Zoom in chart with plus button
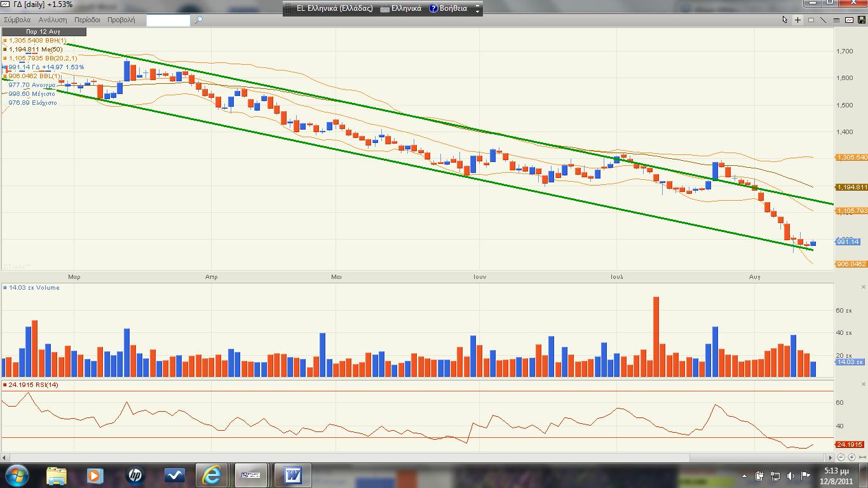The width and height of the screenshot is (868, 488). point(851,457)
